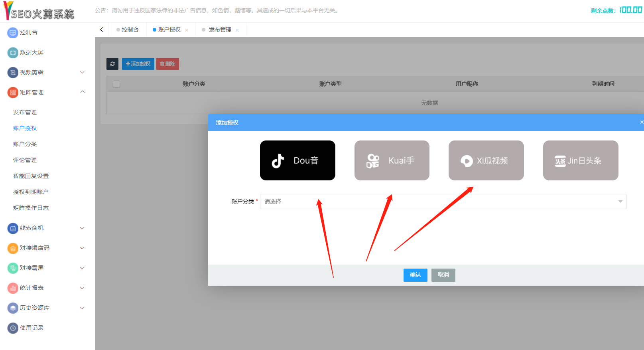This screenshot has height=350, width=644.
Task: Switch to the 控制台 tab
Action: (x=130, y=30)
